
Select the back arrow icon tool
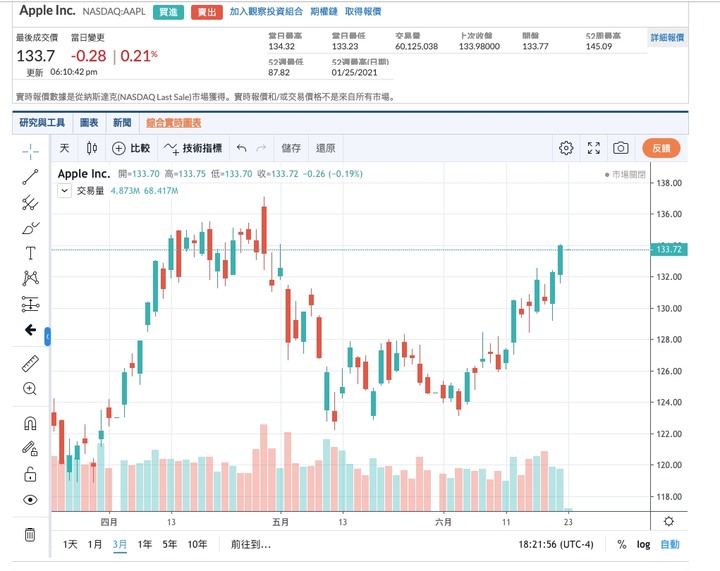click(x=30, y=330)
